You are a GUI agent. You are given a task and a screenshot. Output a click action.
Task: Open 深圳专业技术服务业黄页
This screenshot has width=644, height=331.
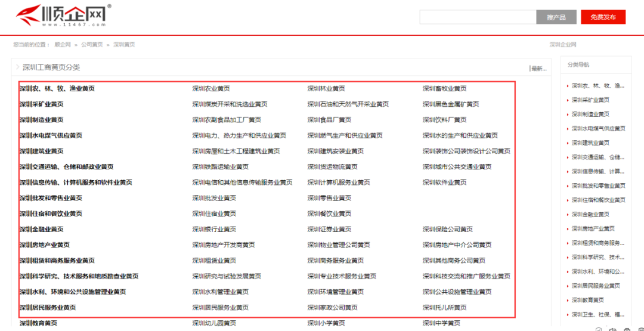[x=342, y=276]
